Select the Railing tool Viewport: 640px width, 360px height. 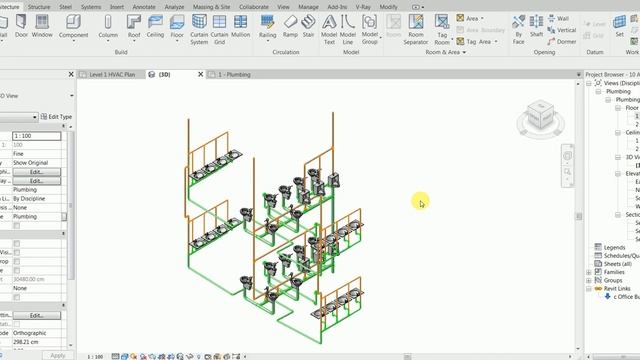tap(267, 27)
